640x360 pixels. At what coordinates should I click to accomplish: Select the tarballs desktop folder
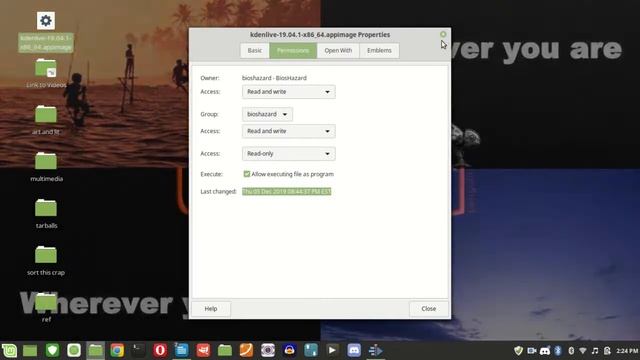46,213
